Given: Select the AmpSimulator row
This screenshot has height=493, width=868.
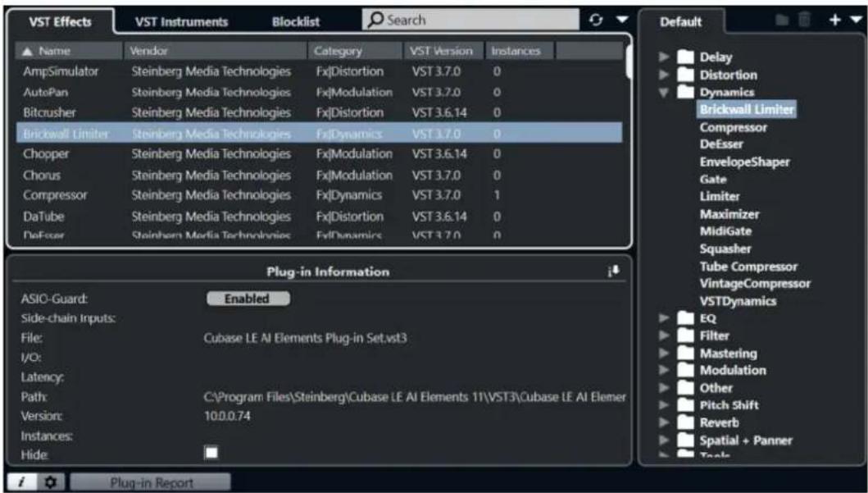Looking at the screenshot, I should click(x=320, y=71).
